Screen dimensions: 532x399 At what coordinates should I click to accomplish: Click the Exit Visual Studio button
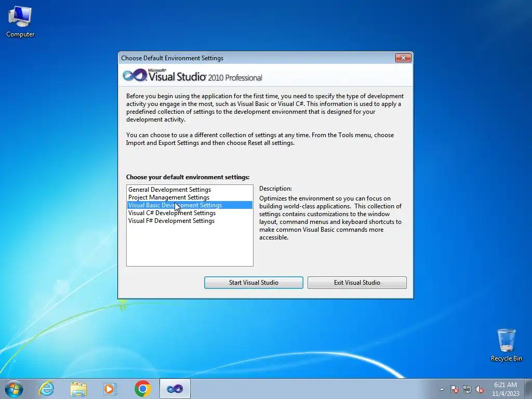(x=357, y=282)
